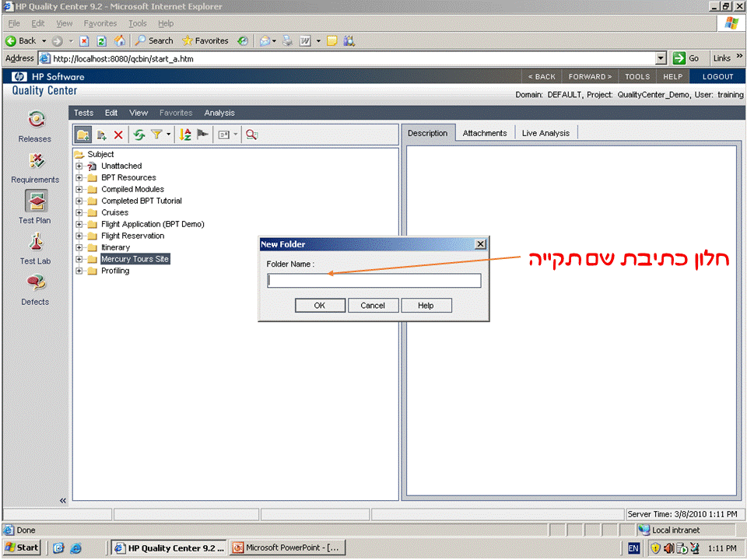
Task: Click the New Test toolbar icon
Action: (101, 135)
